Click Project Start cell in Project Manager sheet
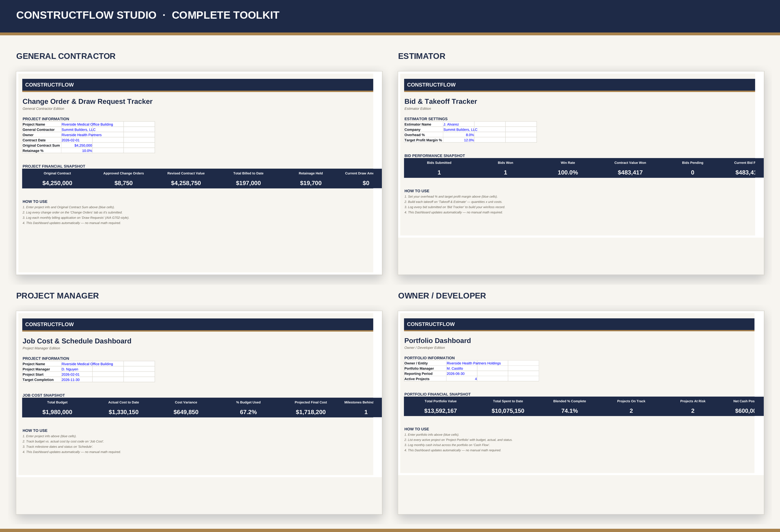The height and width of the screenshot is (532, 780). pos(77,374)
